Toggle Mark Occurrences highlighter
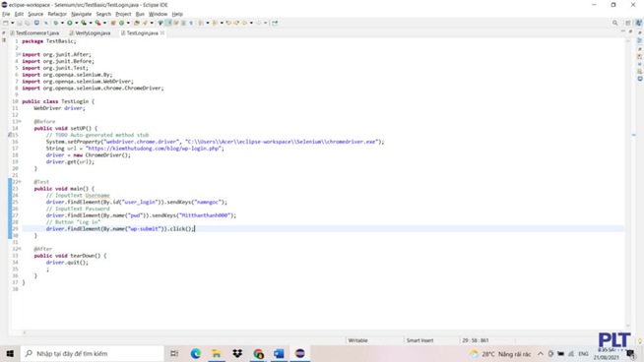644x362 pixels. [168, 23]
